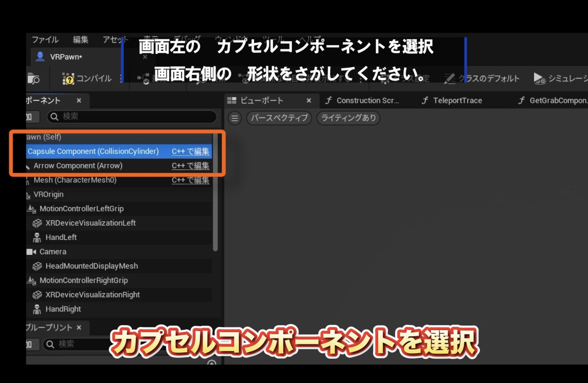Switch to the Construction Script tab
The width and height of the screenshot is (588, 383).
tap(367, 101)
